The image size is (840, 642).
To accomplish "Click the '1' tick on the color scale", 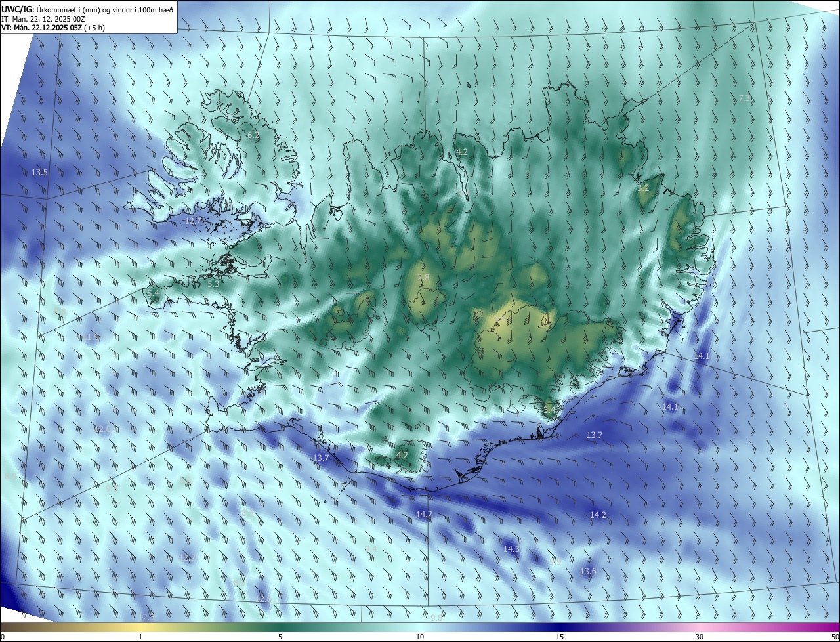I will click(x=140, y=637).
